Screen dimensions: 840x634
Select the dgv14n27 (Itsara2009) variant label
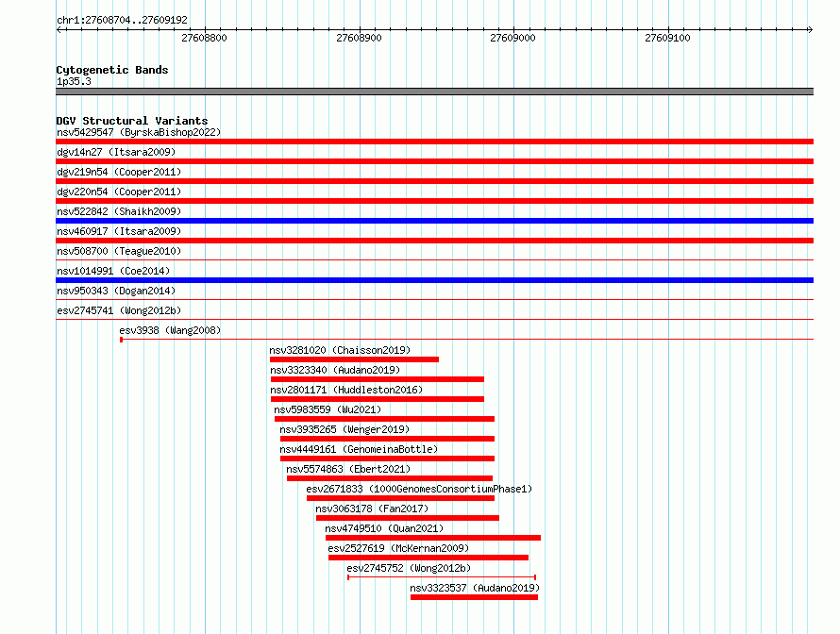[x=116, y=152]
